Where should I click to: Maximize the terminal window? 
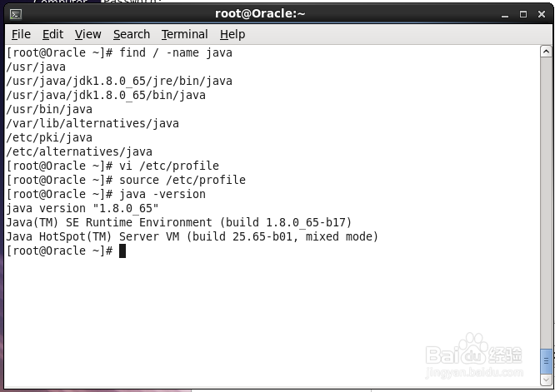click(522, 13)
